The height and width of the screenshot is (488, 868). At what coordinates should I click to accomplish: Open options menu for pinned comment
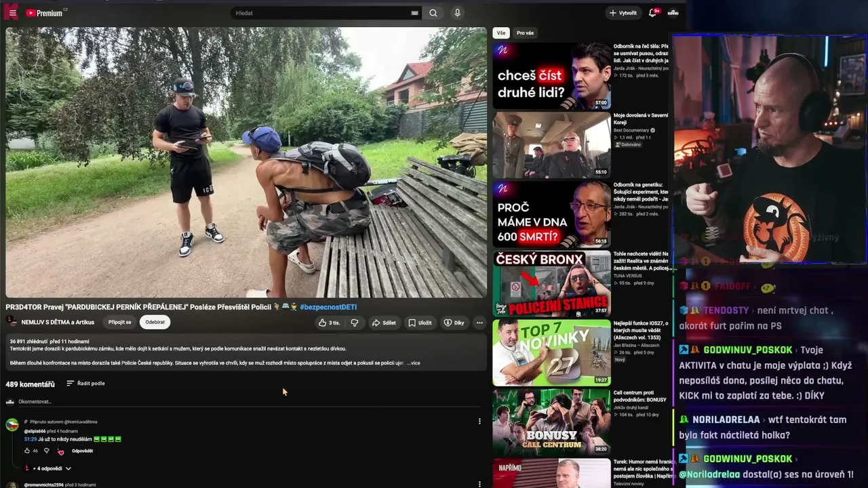pos(479,422)
